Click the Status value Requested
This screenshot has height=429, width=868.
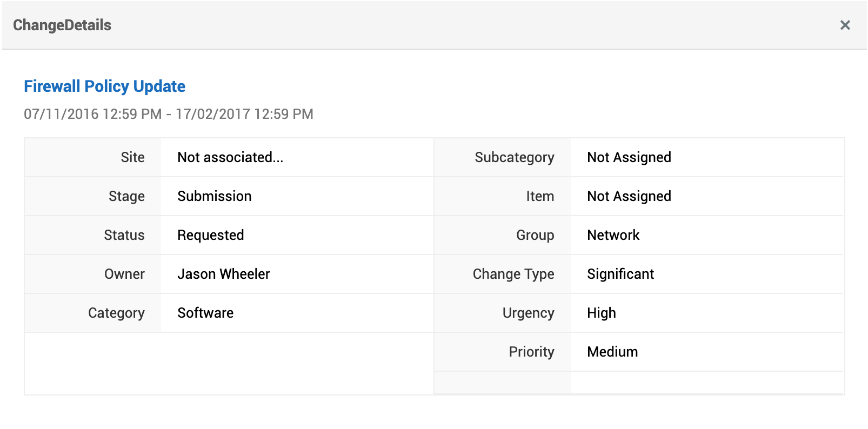tap(211, 235)
